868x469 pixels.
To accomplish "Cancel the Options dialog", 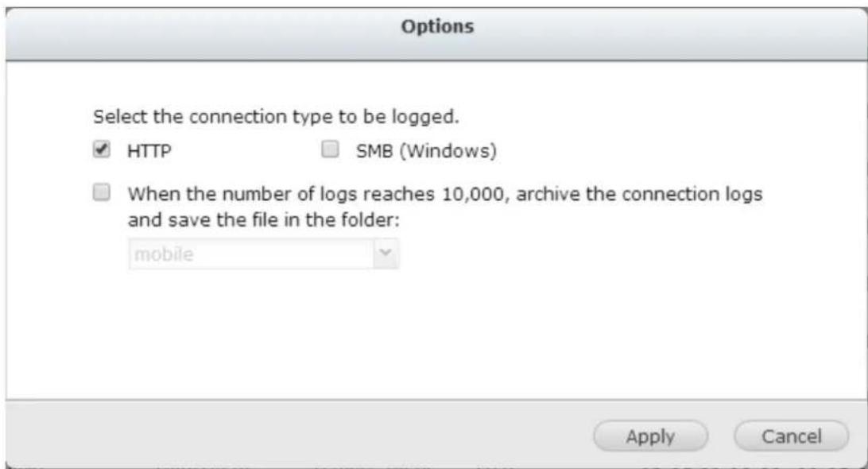I will tap(791, 436).
